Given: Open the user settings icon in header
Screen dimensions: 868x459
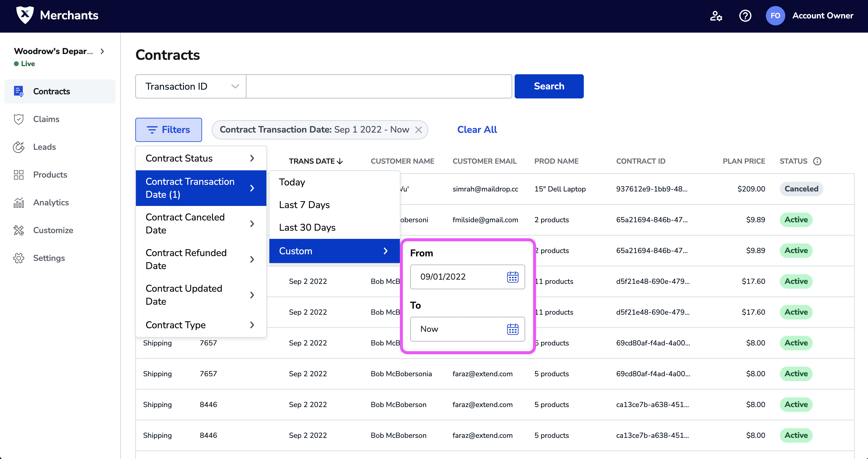Looking at the screenshot, I should tap(716, 16).
